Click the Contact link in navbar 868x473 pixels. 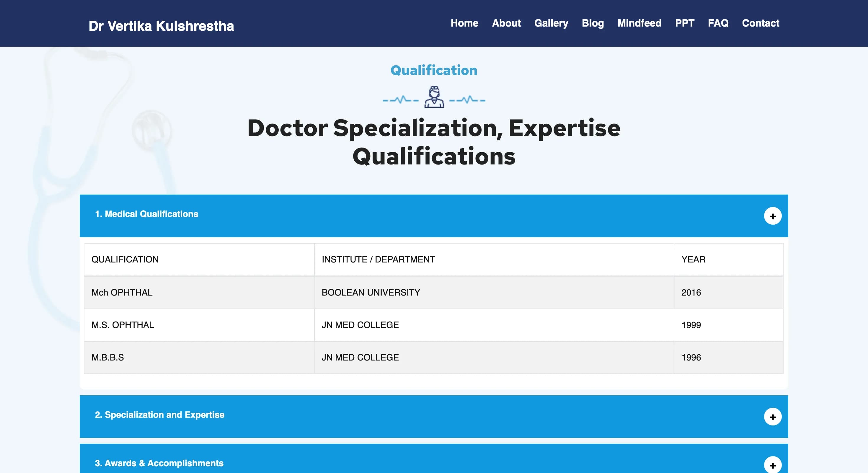pos(761,23)
